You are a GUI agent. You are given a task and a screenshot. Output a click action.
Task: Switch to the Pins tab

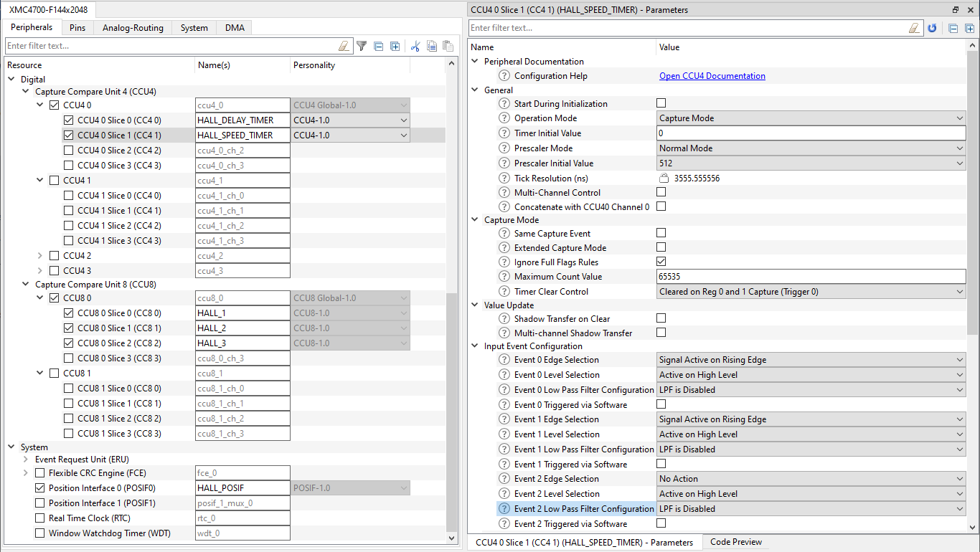pyautogui.click(x=77, y=28)
